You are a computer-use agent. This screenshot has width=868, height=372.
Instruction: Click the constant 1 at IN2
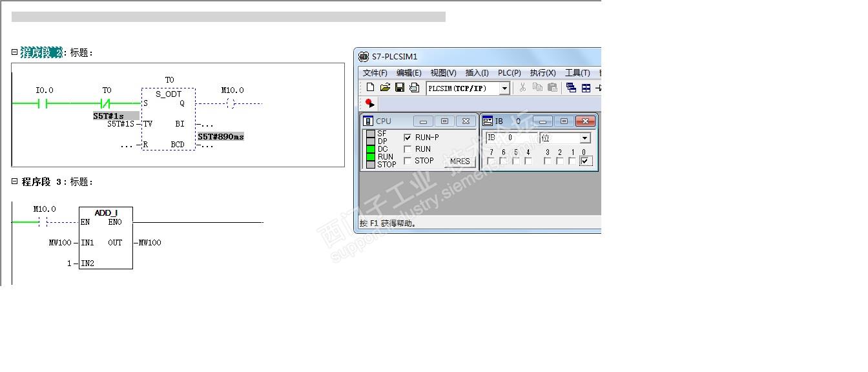pyautogui.click(x=68, y=263)
